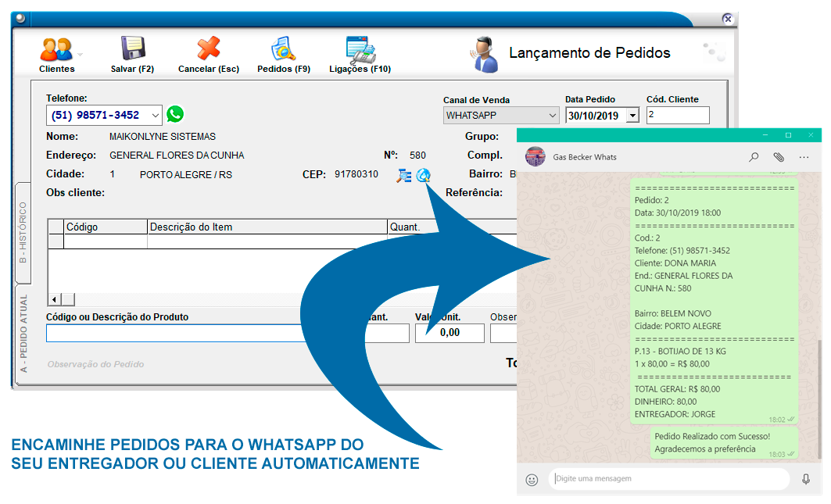Click the address search icon next to CEP
This screenshot has width=831, height=504.
pos(403,175)
